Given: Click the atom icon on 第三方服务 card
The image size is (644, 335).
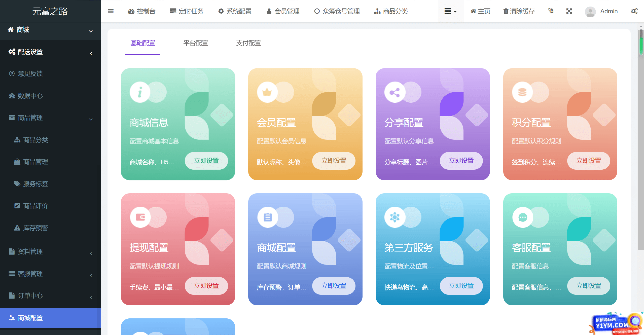Looking at the screenshot, I should pos(395,217).
